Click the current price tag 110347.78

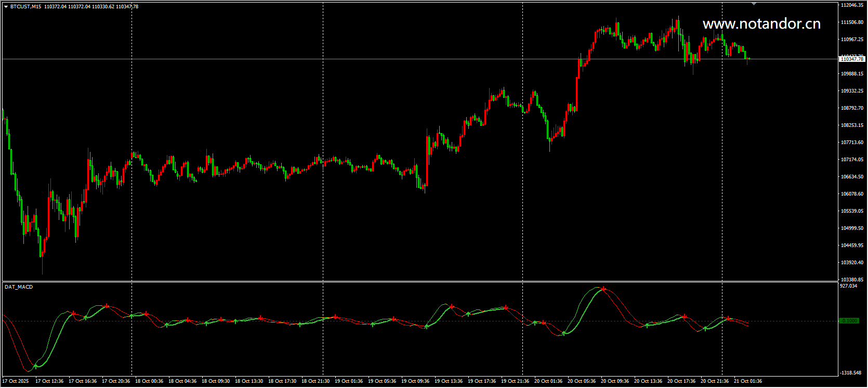click(852, 59)
